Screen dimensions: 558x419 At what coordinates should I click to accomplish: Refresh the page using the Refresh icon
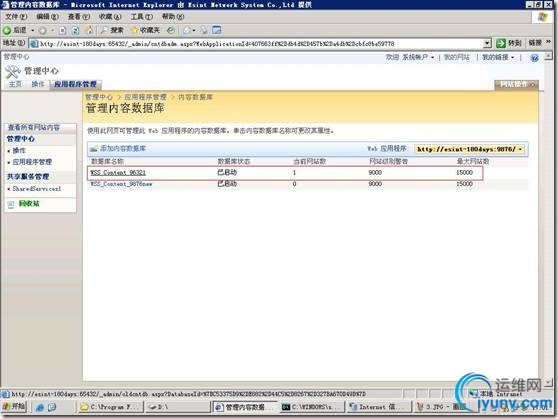[75, 31]
